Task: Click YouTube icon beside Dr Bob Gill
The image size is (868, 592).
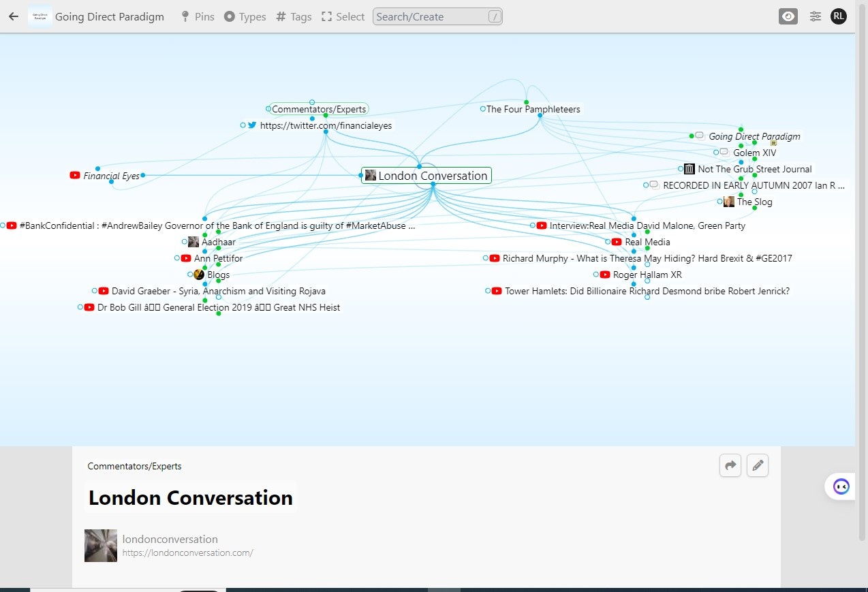Action: tap(89, 307)
